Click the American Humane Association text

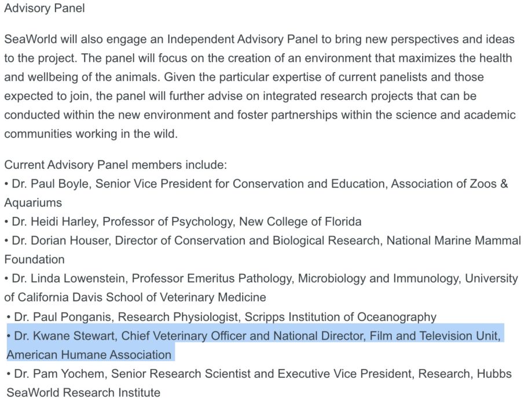coord(89,355)
